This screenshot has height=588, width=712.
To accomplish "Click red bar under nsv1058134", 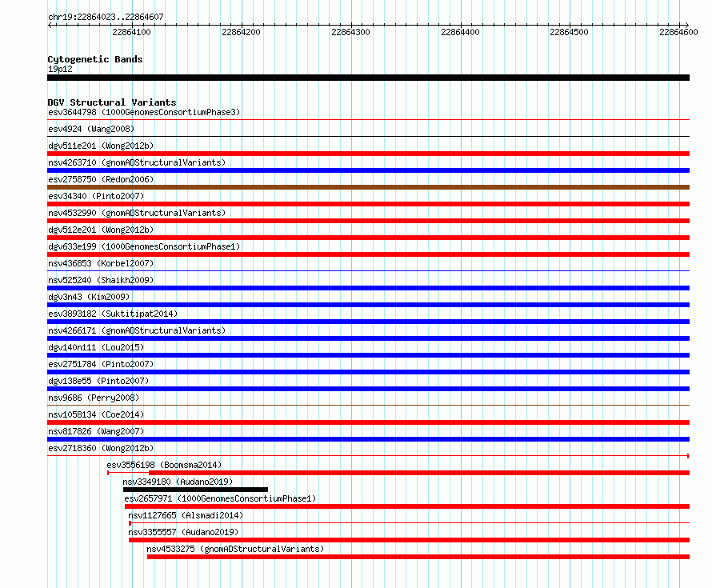I will 368,422.
